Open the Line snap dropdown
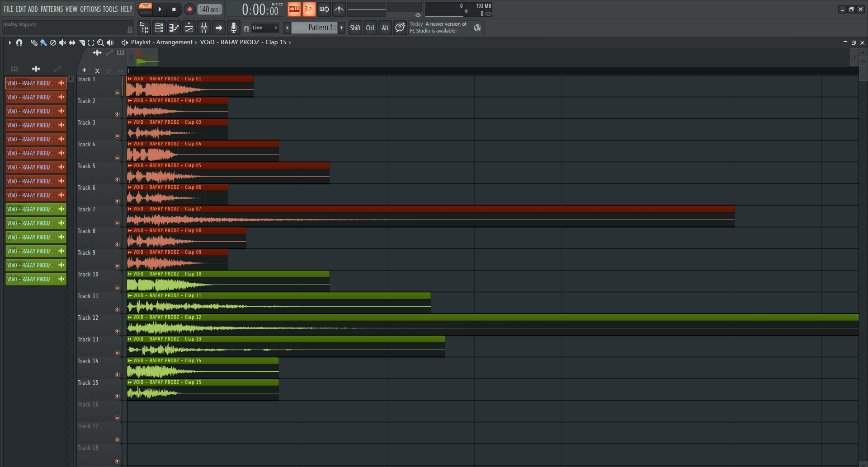This screenshot has width=868, height=467. [x=261, y=28]
